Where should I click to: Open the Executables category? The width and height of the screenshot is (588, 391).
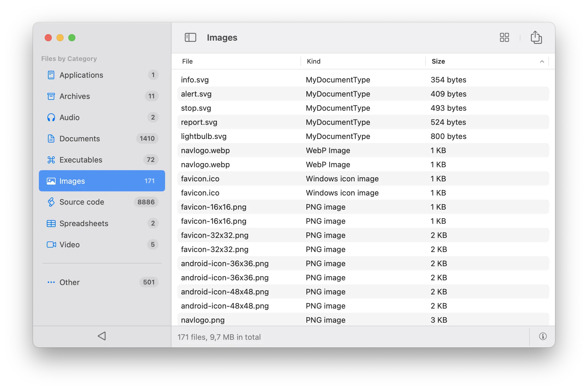tap(80, 160)
